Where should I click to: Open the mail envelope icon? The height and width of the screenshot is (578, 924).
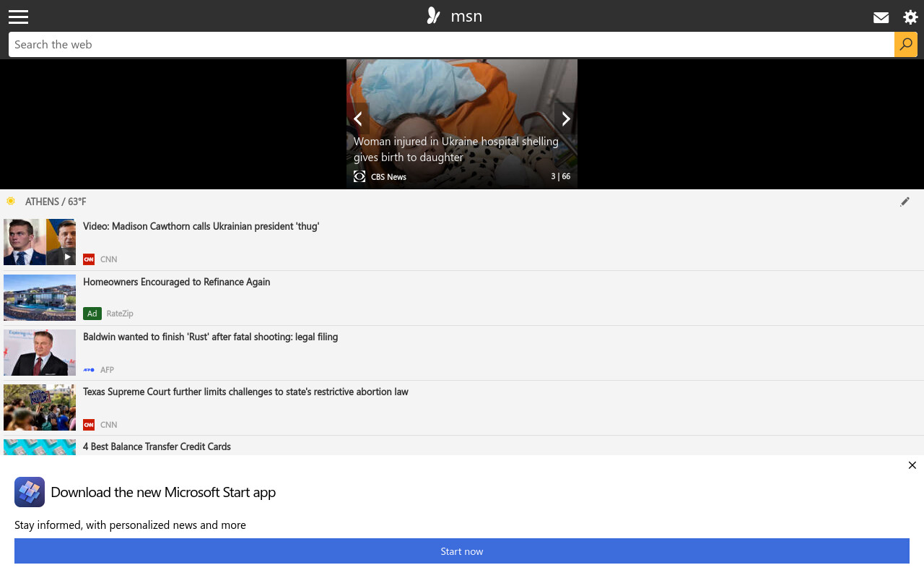(881, 17)
